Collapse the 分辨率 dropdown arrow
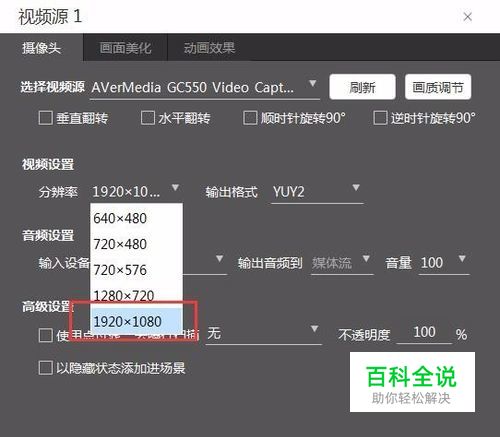 tap(175, 188)
